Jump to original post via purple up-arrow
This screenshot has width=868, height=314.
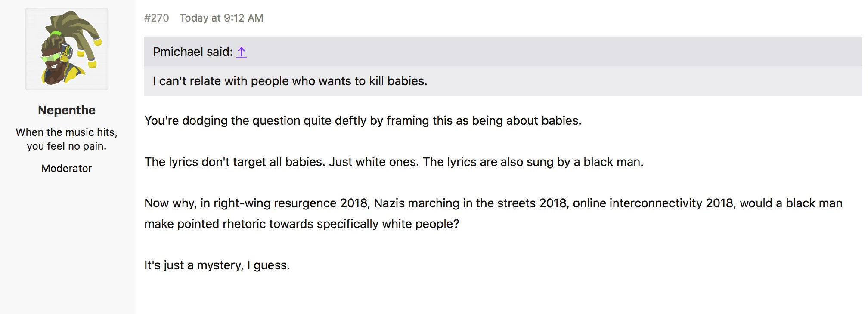(x=242, y=52)
